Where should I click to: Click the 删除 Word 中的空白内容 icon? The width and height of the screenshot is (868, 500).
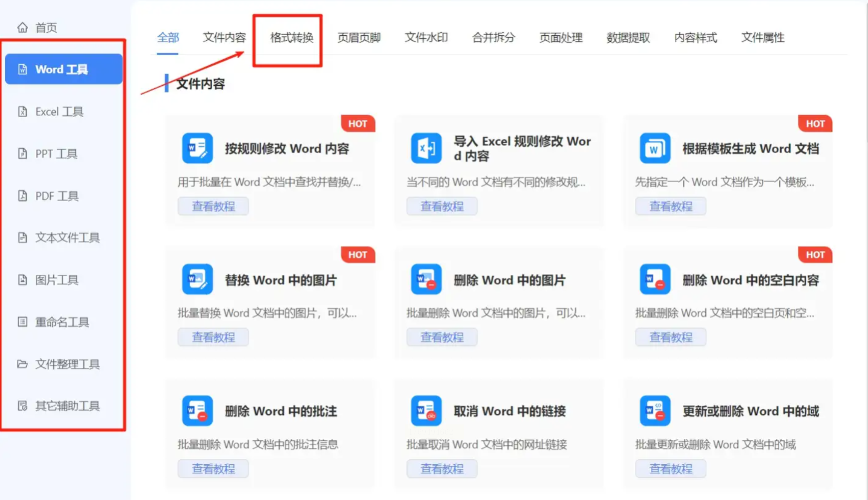[x=655, y=279]
